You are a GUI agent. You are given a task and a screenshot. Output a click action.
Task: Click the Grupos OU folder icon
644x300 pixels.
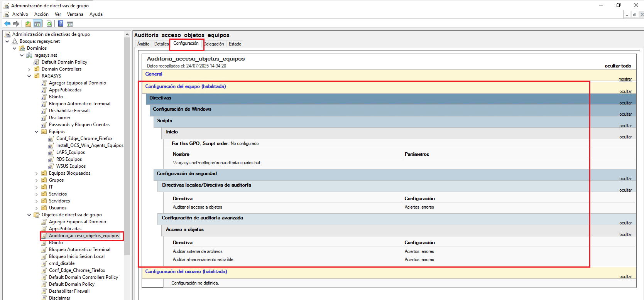tap(44, 180)
